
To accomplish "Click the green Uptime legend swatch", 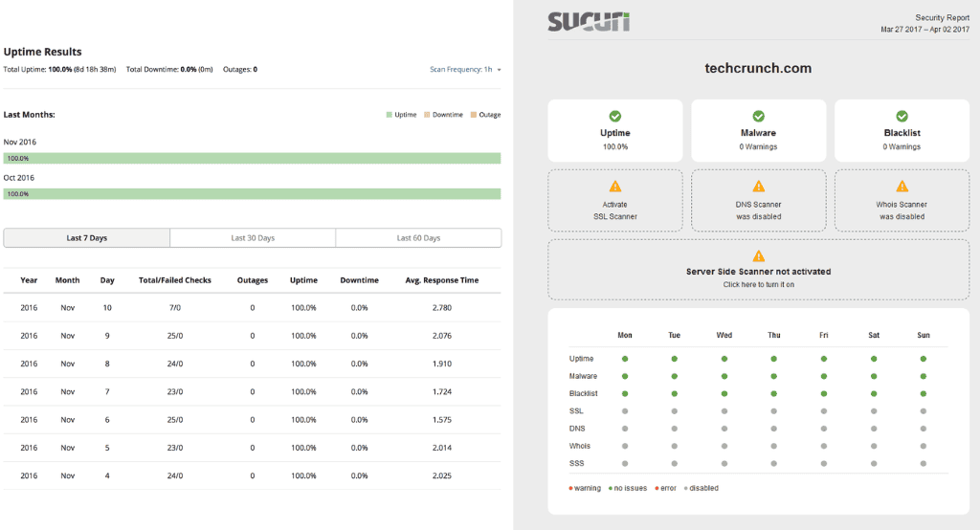I will pos(390,115).
